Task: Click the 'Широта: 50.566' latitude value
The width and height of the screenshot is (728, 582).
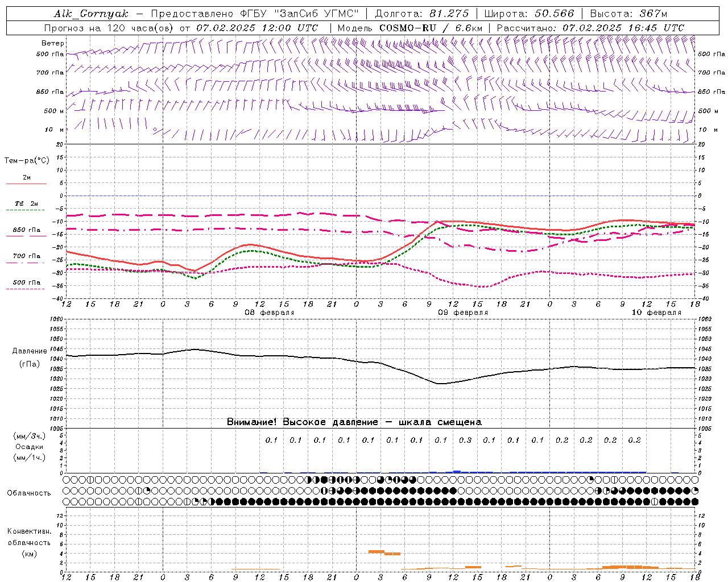Action: 529,14
